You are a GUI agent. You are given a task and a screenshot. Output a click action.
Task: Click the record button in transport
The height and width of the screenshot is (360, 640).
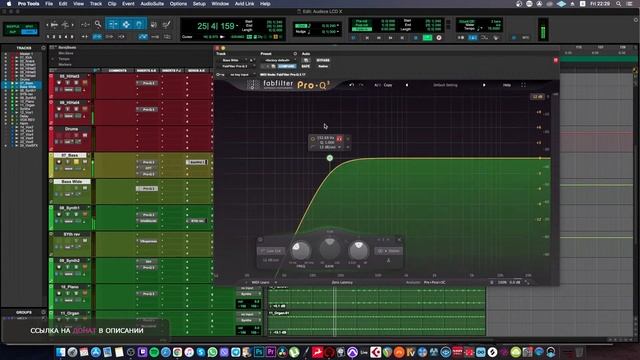pos(439,38)
